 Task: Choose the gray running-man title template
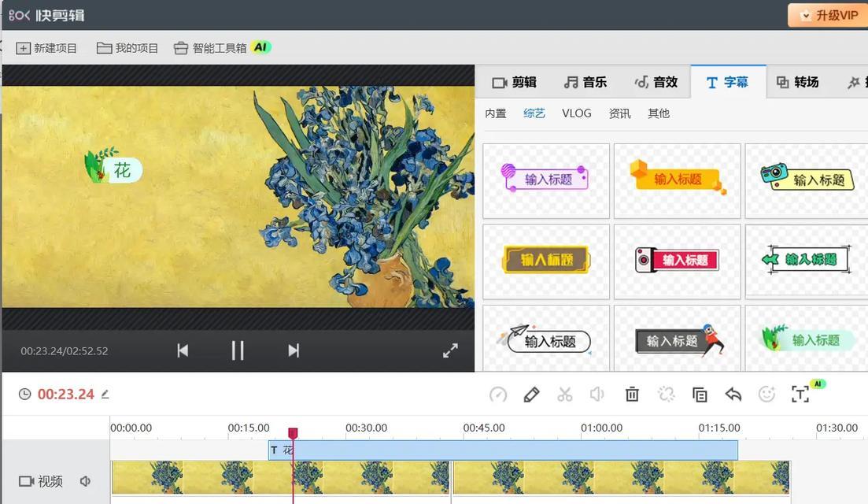pyautogui.click(x=677, y=339)
